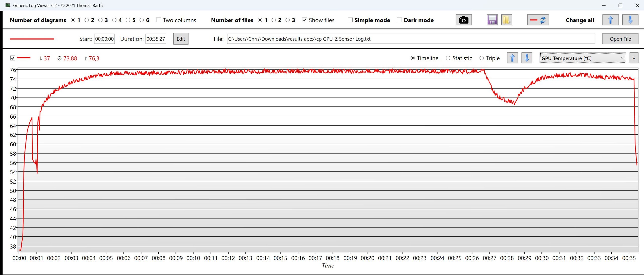Image resolution: width=644 pixels, height=275 pixels.
Task: Select the Statistic view option
Action: [x=448, y=58]
